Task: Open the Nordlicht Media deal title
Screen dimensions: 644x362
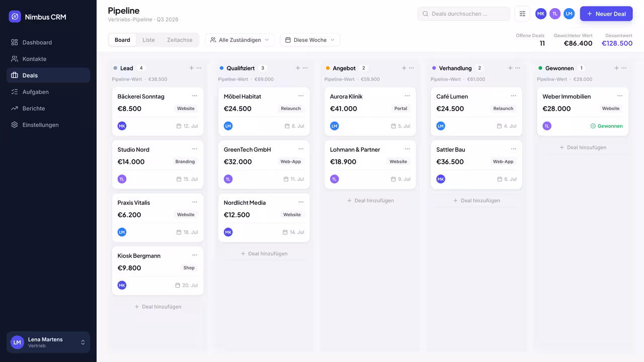Action: pyautogui.click(x=245, y=203)
